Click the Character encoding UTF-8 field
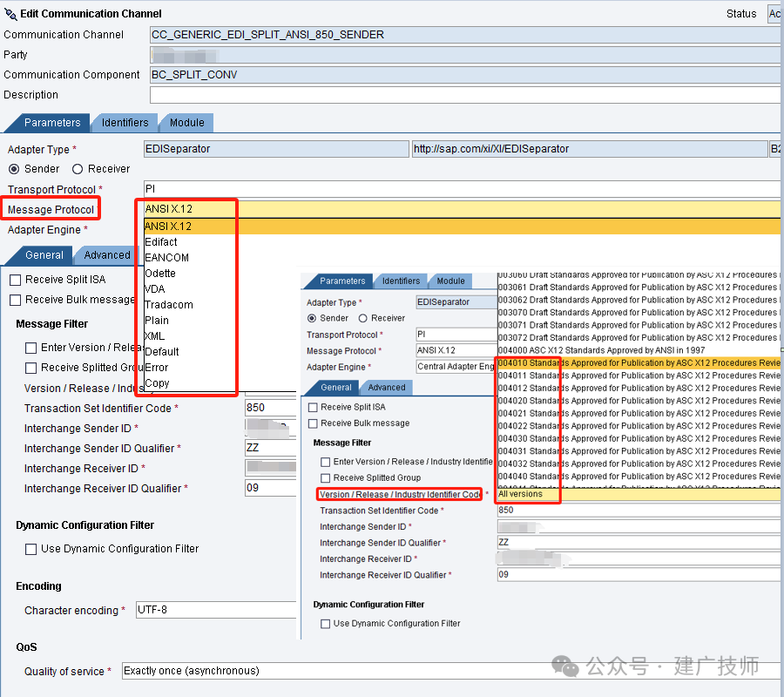This screenshot has height=697, width=784. (x=216, y=610)
